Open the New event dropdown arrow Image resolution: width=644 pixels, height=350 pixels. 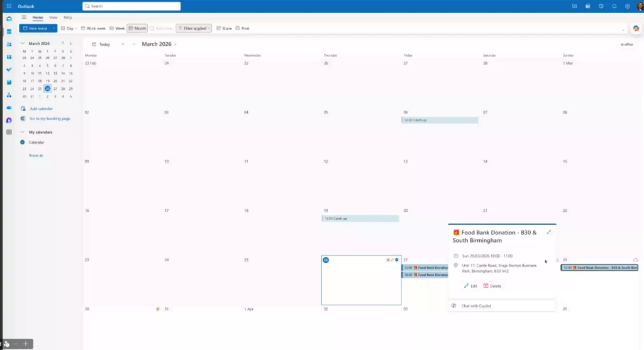coord(53,28)
